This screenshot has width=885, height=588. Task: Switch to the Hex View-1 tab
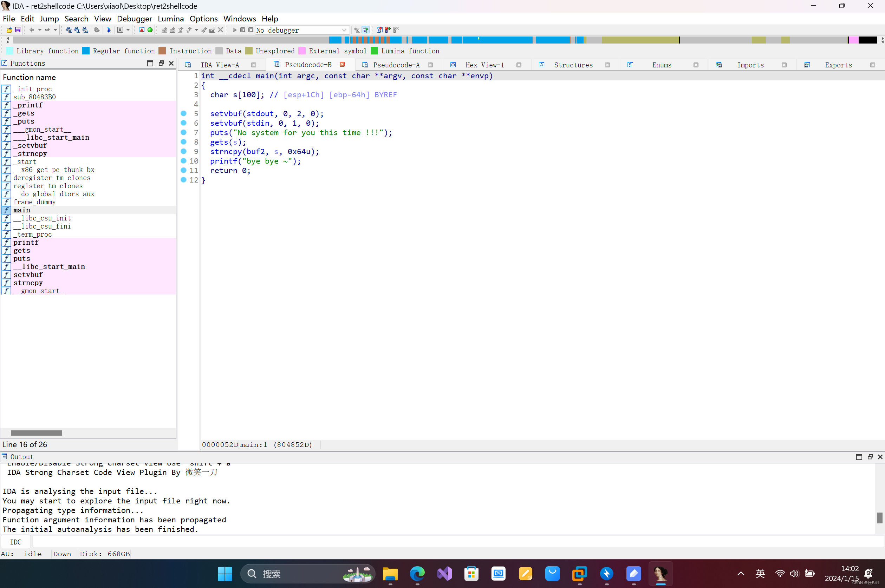click(x=484, y=65)
